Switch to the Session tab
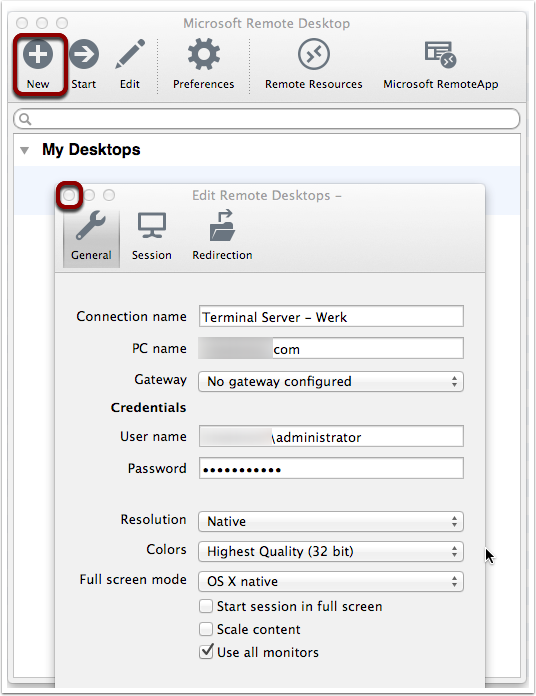This screenshot has height=696, width=536. tap(152, 236)
